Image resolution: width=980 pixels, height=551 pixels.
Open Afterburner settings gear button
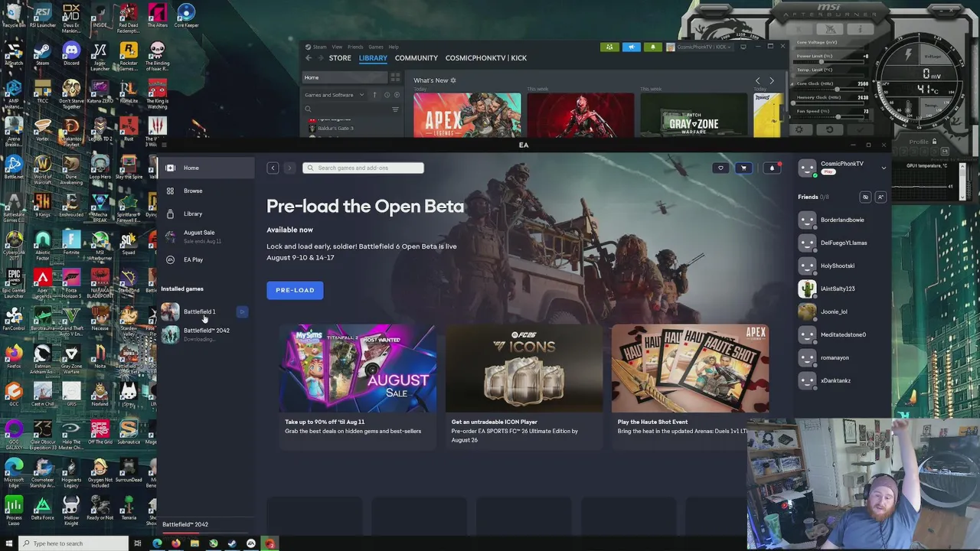tap(799, 129)
